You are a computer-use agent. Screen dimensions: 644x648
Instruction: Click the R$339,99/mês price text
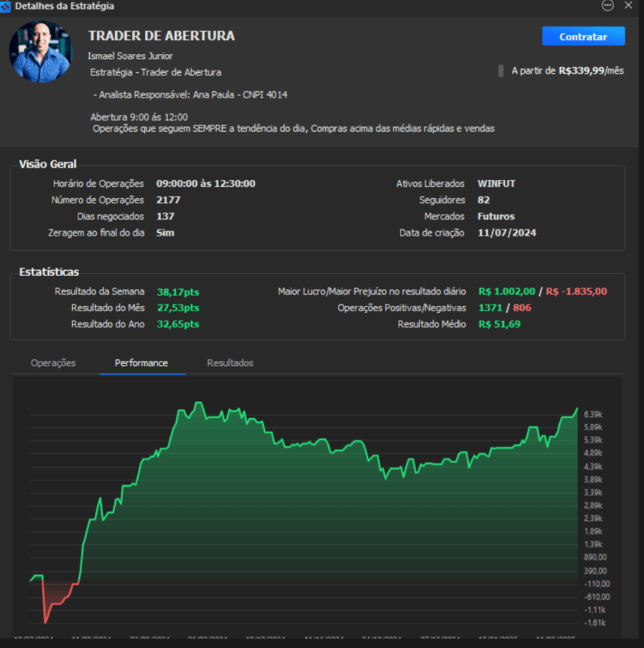coord(591,71)
